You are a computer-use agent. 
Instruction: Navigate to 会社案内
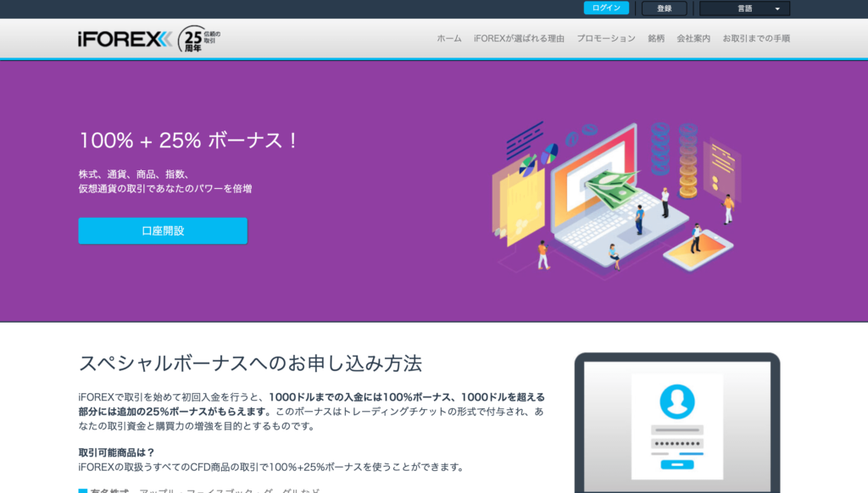(693, 38)
